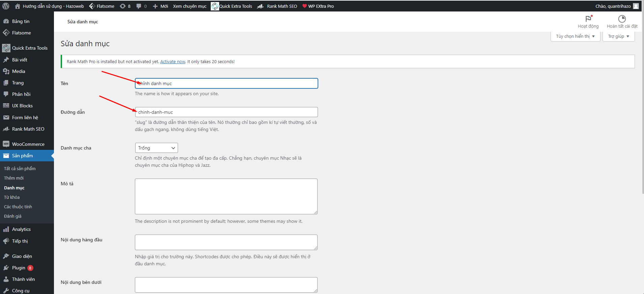Expand the Trợ giúp help dropdown

point(618,36)
